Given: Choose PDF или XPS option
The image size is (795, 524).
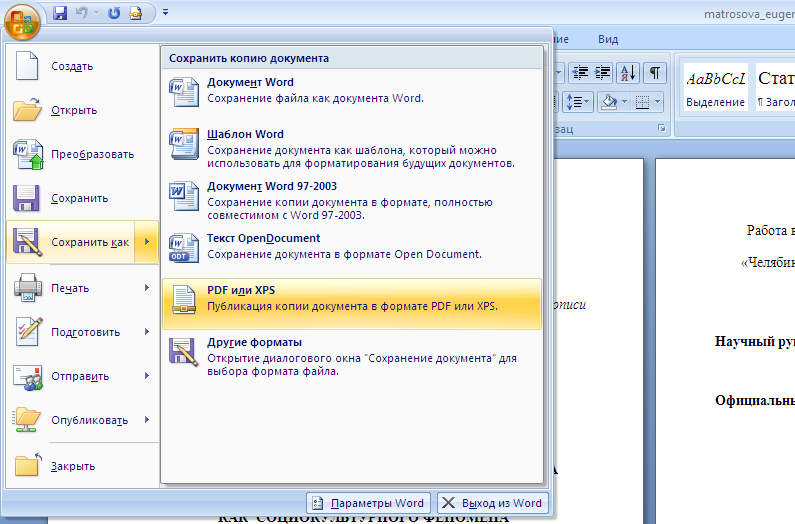Looking at the screenshot, I should pyautogui.click(x=352, y=304).
